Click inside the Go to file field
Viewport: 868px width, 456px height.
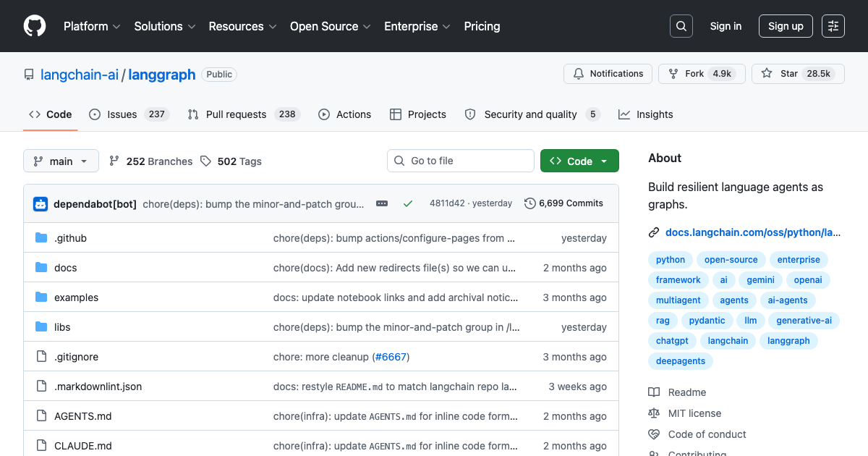point(461,160)
